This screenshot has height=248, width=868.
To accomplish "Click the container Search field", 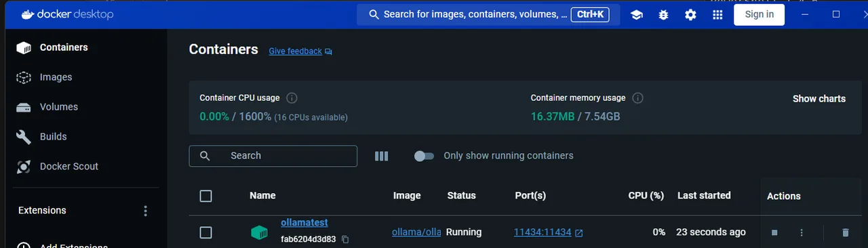I will pyautogui.click(x=273, y=156).
